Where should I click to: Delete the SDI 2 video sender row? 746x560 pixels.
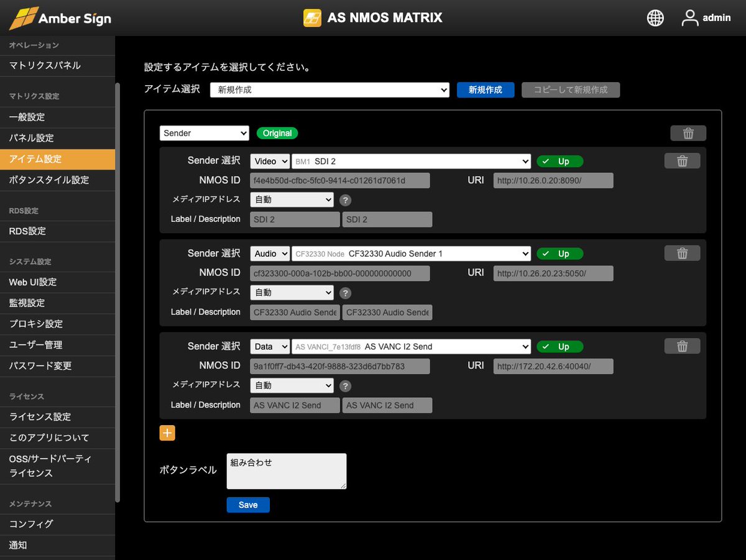(x=682, y=161)
